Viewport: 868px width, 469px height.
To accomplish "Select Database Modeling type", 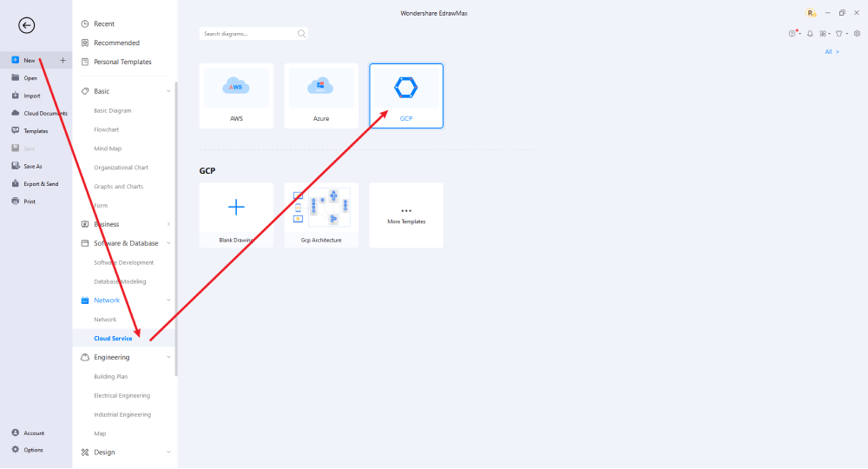I will [120, 281].
